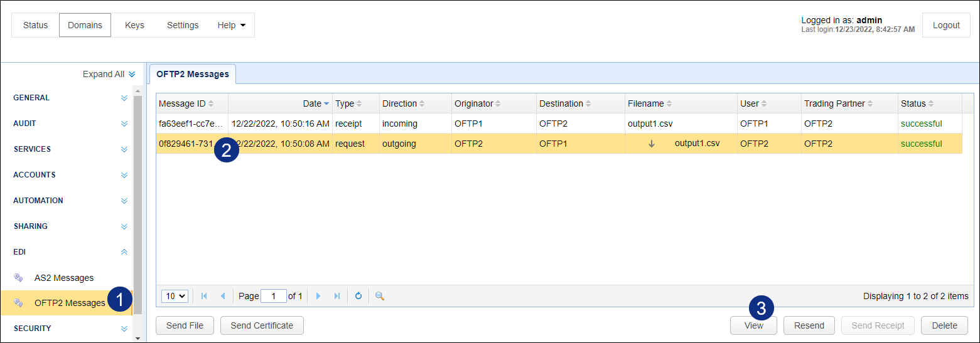
Task: Click the View button
Action: click(753, 325)
